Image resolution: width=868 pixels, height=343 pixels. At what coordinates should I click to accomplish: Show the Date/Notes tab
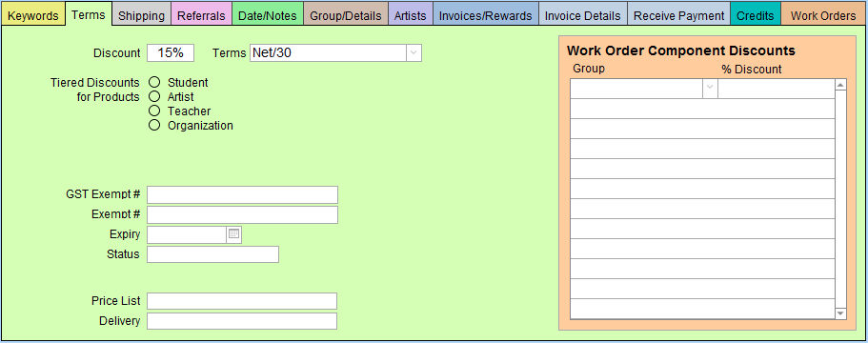(x=268, y=16)
